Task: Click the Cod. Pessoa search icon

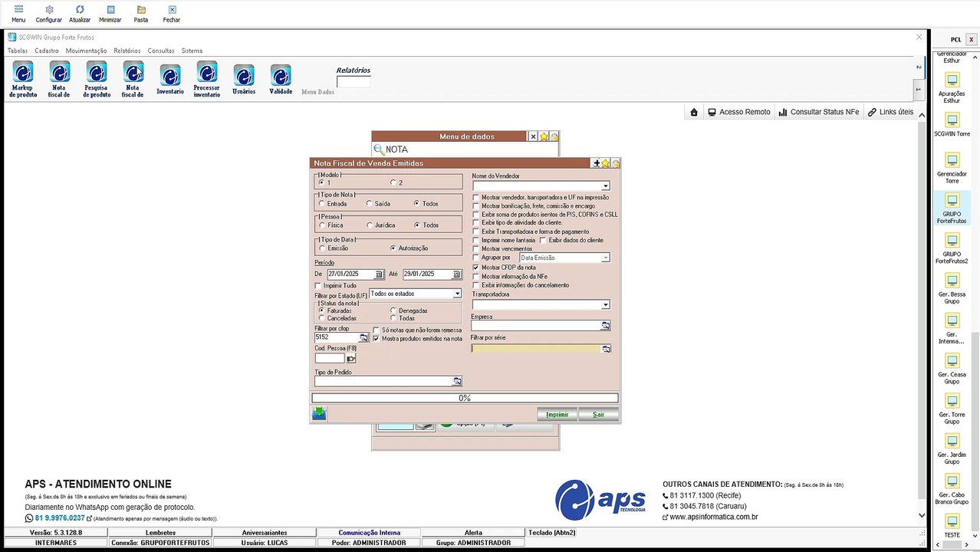Action: click(351, 358)
